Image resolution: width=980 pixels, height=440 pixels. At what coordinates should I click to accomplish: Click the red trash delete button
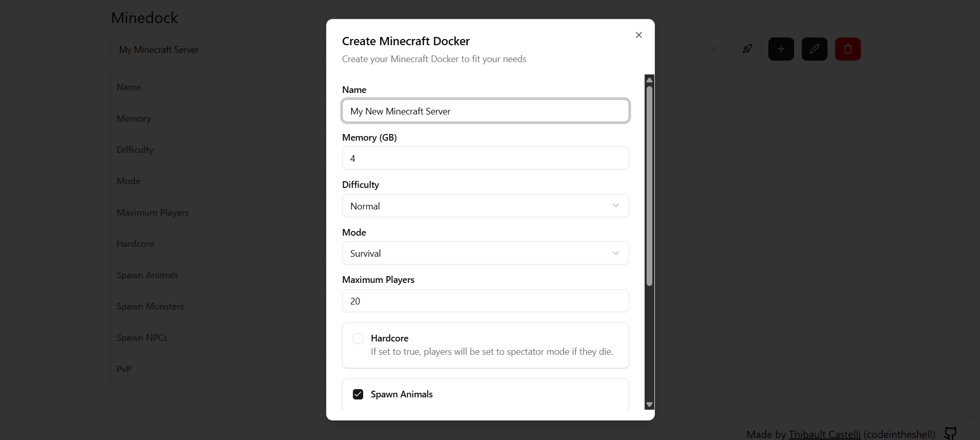847,49
